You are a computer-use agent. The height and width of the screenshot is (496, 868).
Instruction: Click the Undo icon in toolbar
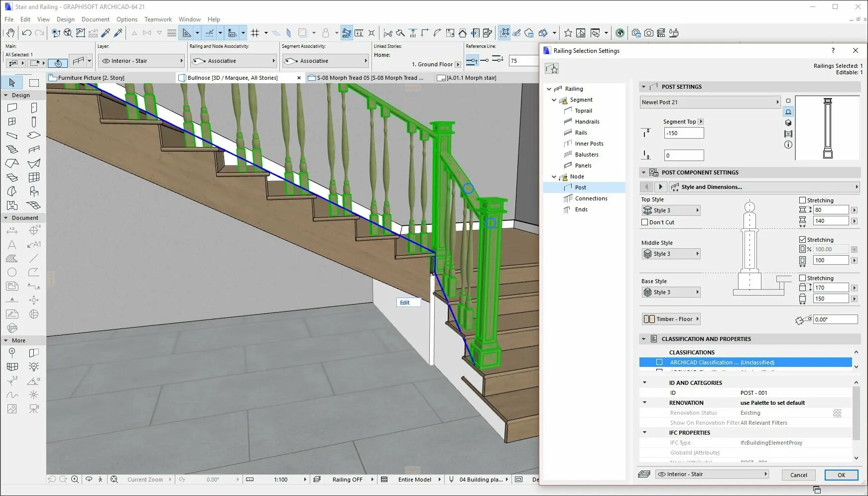tap(27, 33)
